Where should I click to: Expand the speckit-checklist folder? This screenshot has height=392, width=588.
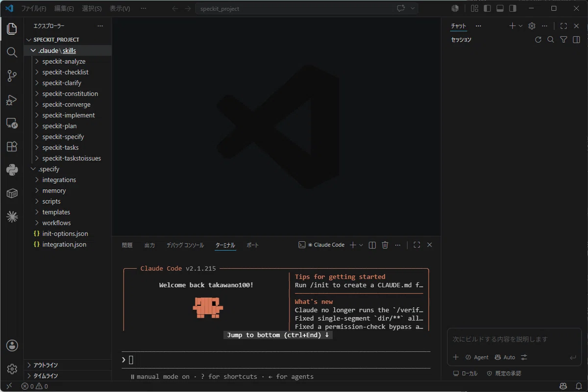tap(68, 72)
